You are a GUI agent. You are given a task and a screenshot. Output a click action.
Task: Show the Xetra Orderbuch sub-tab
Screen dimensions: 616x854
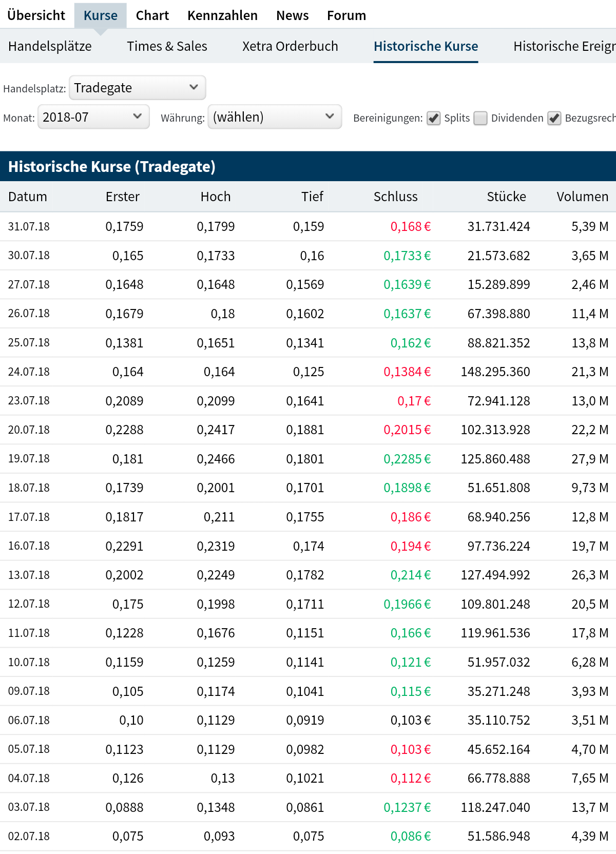click(290, 46)
